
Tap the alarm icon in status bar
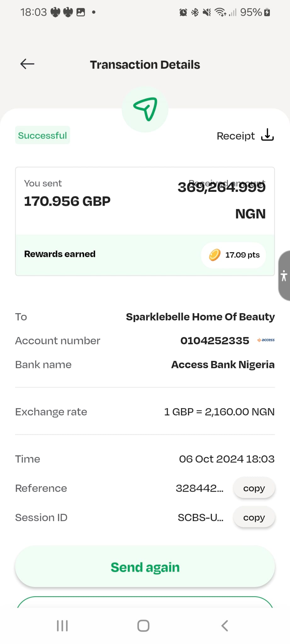[183, 12]
